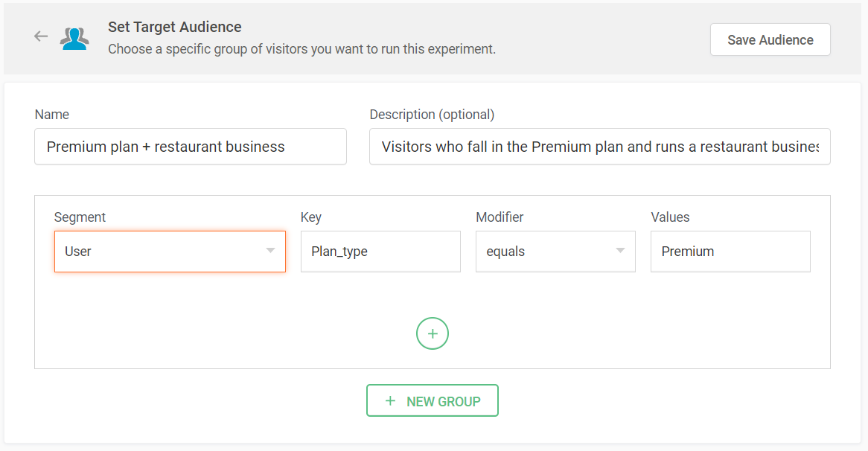Click the back arrow icon
Viewport: 868px width, 451px height.
pos(41,36)
